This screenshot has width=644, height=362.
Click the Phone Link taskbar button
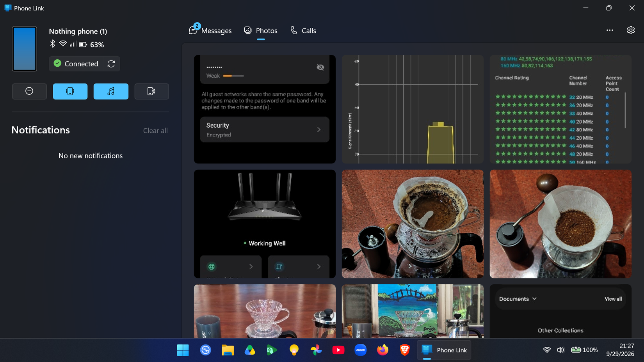click(444, 350)
